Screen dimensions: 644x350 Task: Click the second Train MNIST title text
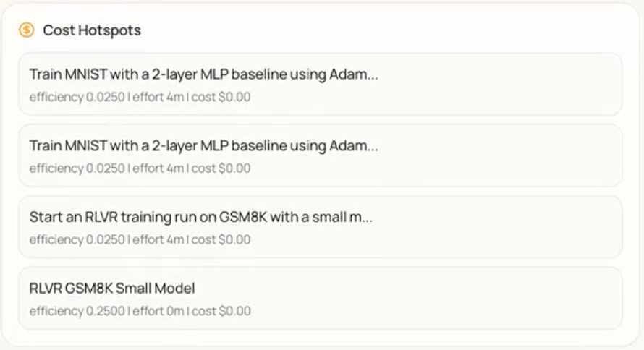203,145
